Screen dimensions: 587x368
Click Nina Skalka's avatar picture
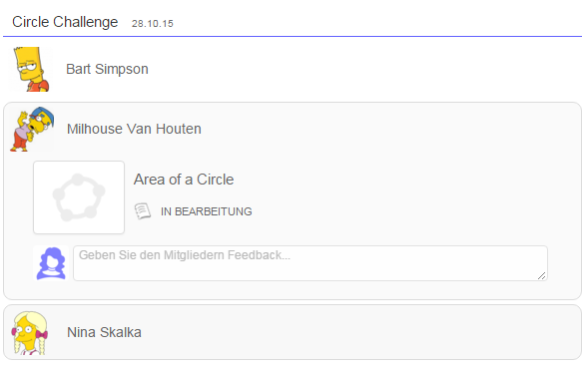[x=29, y=333]
